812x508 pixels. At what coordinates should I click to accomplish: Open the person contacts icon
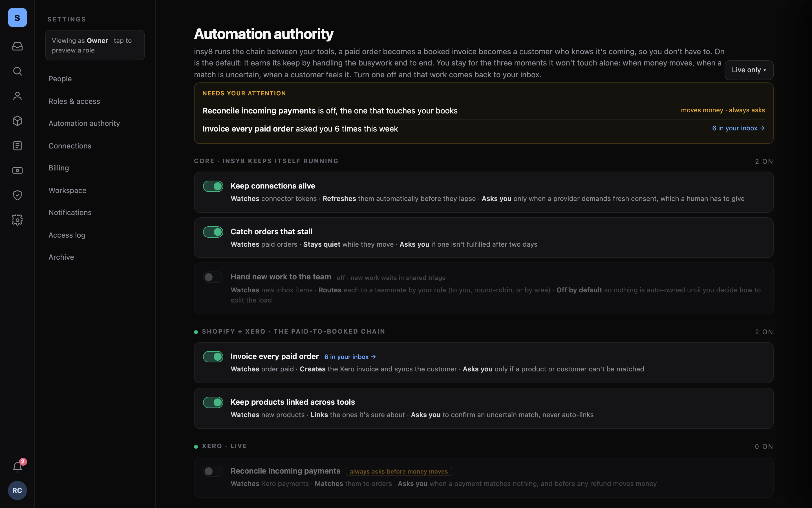(17, 96)
